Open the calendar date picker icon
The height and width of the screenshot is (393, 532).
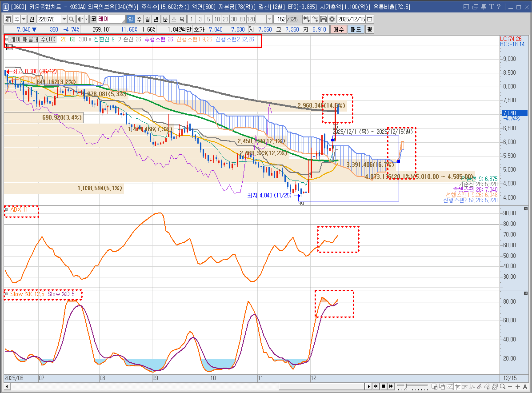click(x=370, y=20)
